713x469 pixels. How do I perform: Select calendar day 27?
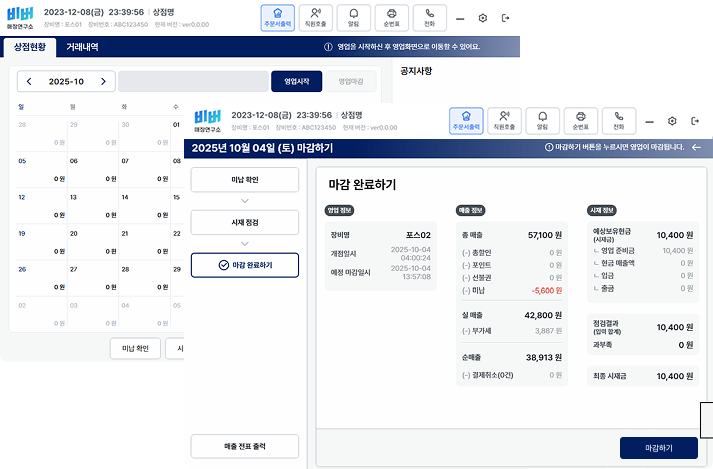pos(93,278)
